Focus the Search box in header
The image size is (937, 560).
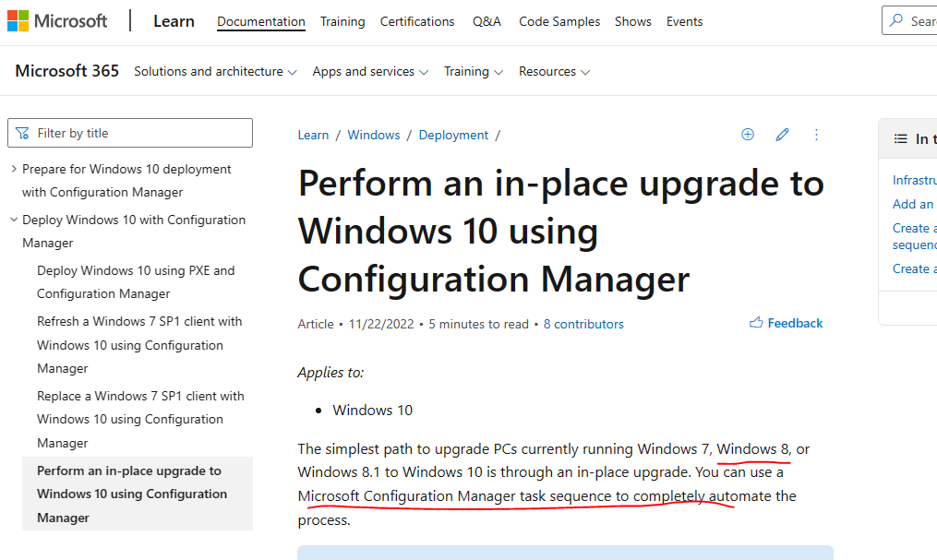click(909, 20)
